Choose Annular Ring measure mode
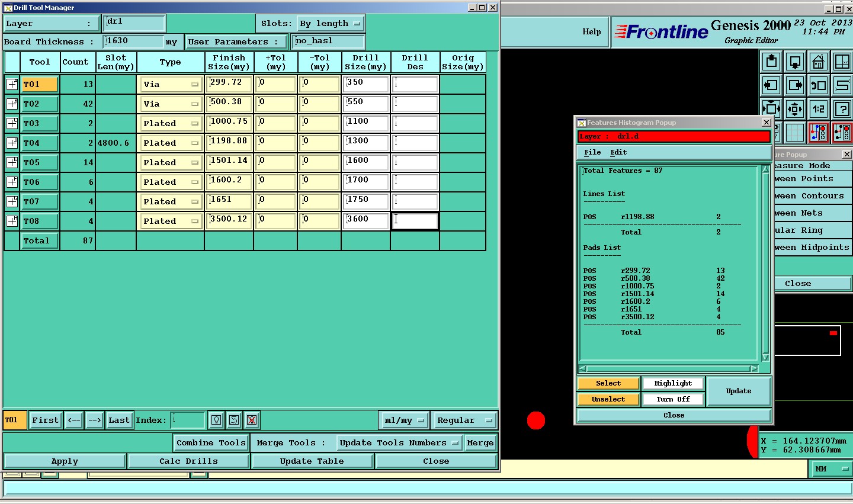The image size is (853, 504). coord(813,230)
